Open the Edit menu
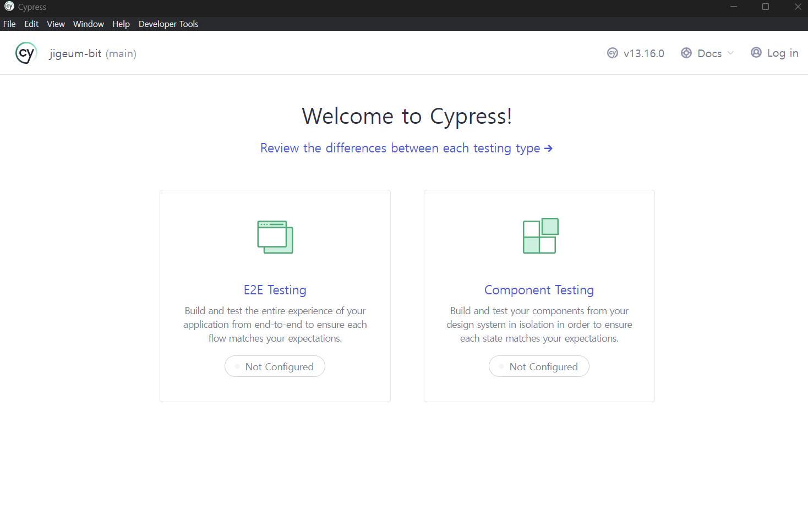 point(31,24)
